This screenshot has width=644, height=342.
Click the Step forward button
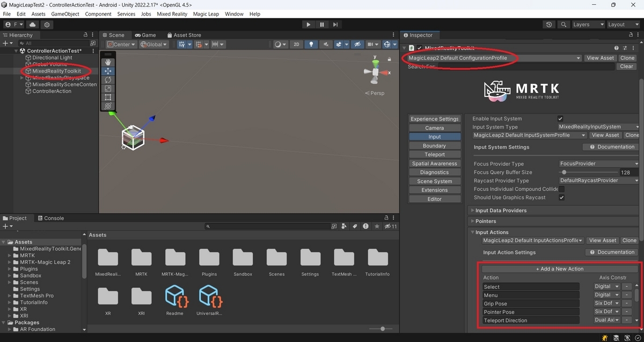(335, 25)
